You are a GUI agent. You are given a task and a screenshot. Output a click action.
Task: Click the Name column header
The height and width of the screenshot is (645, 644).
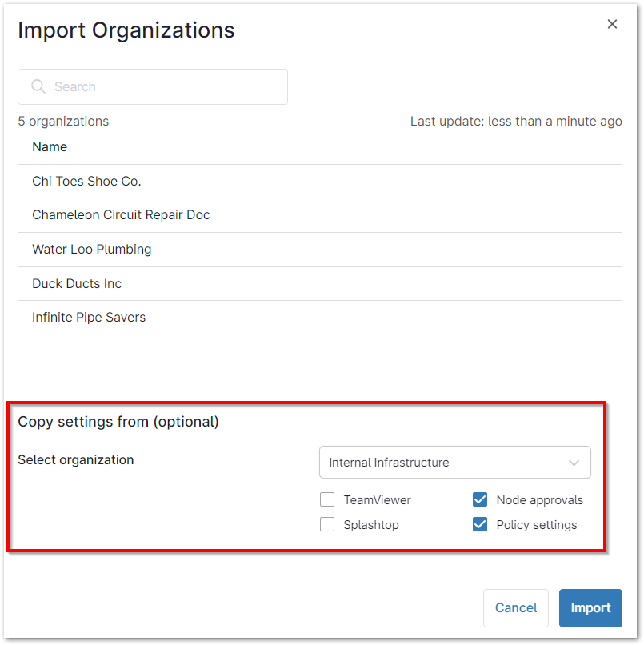point(49,146)
